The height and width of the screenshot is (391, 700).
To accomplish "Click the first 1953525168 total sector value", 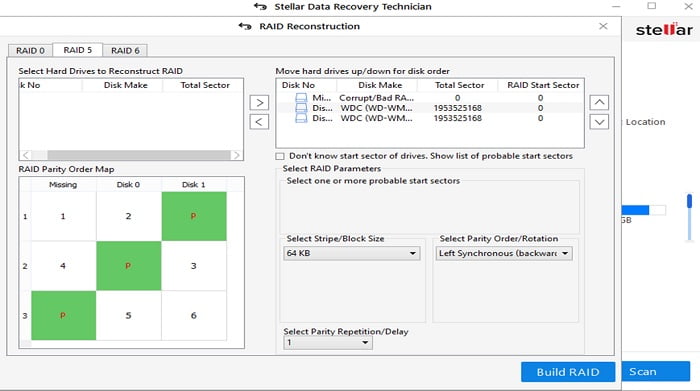I will point(458,108).
